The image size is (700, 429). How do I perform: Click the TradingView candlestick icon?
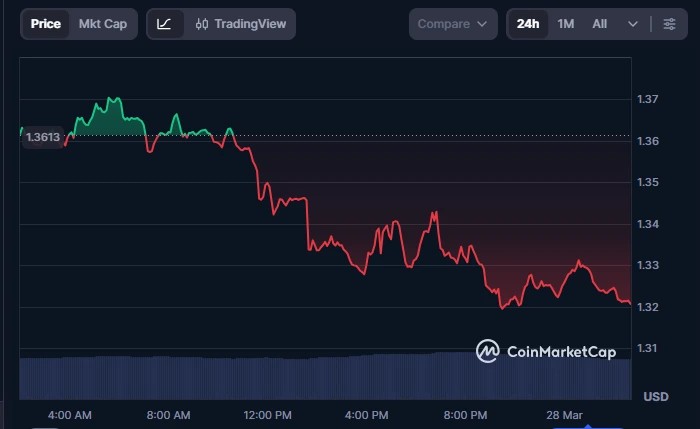pos(202,24)
